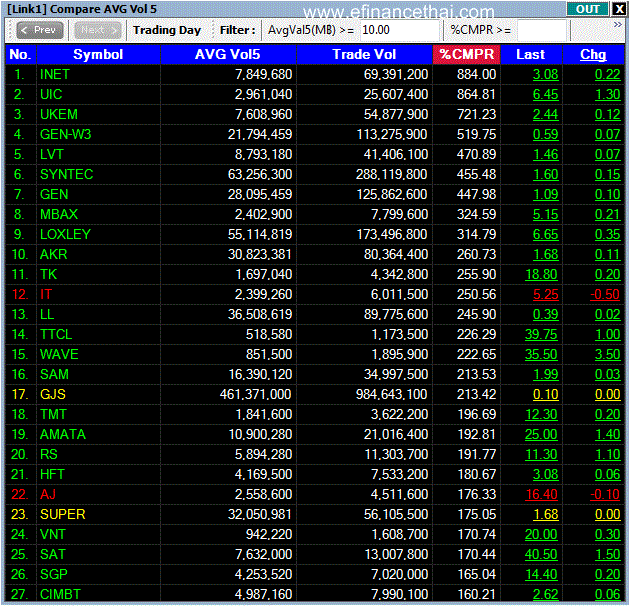Select symbol VNT
Image resolution: width=630 pixels, height=606 pixels.
[x=53, y=534]
